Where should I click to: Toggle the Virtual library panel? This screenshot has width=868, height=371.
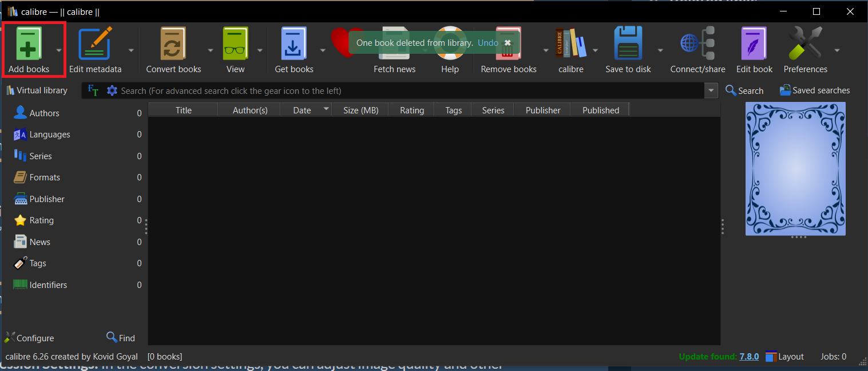pos(37,90)
